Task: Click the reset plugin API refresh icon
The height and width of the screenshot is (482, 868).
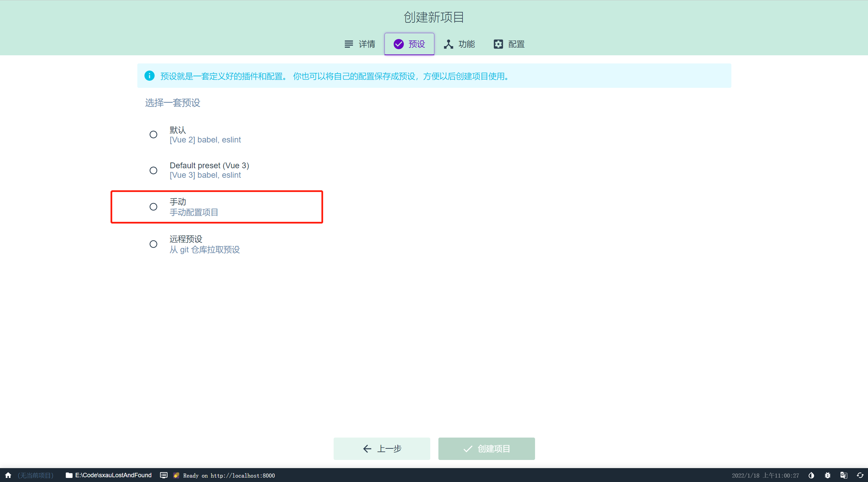Action: pyautogui.click(x=860, y=475)
